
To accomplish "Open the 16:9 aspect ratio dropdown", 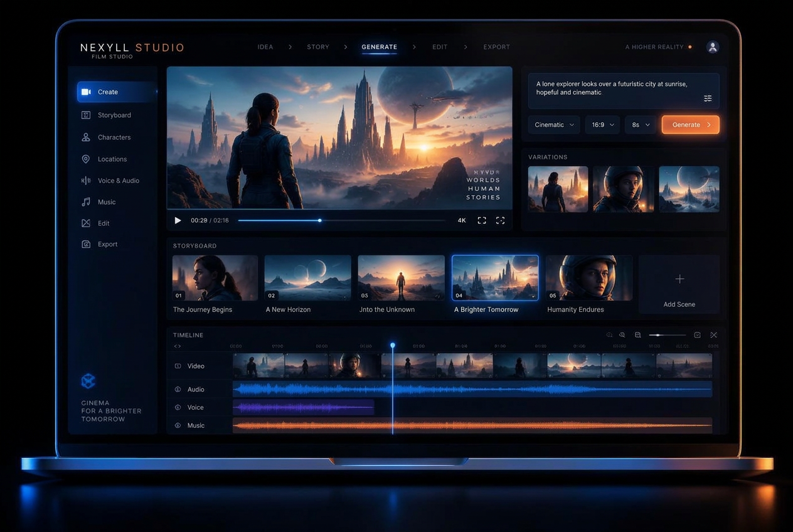I will point(603,125).
